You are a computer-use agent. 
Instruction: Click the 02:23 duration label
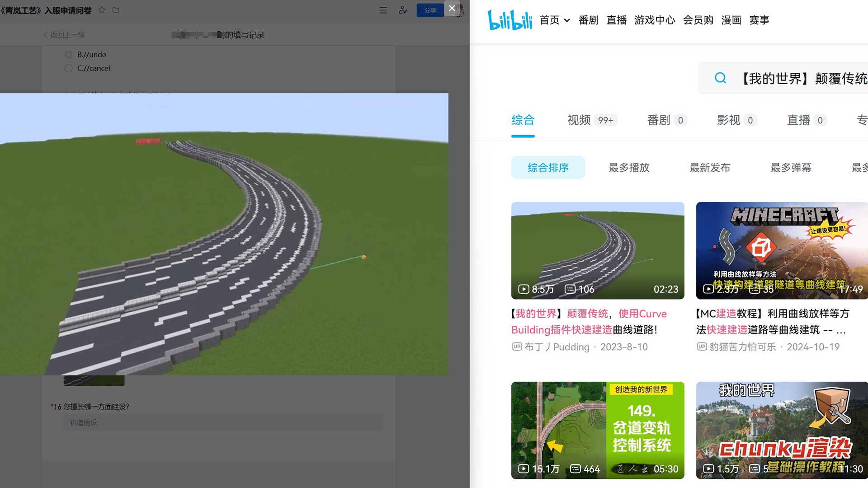(666, 289)
